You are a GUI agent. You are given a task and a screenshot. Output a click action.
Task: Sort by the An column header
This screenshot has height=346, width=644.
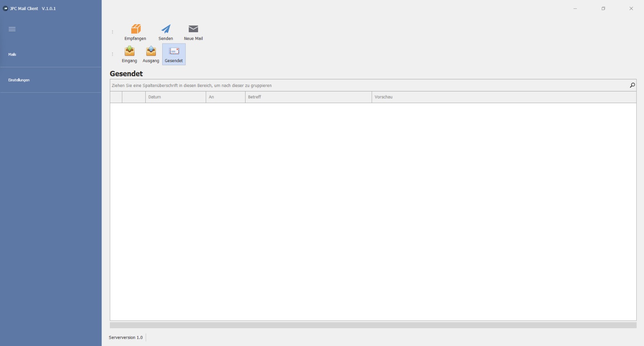[225, 97]
